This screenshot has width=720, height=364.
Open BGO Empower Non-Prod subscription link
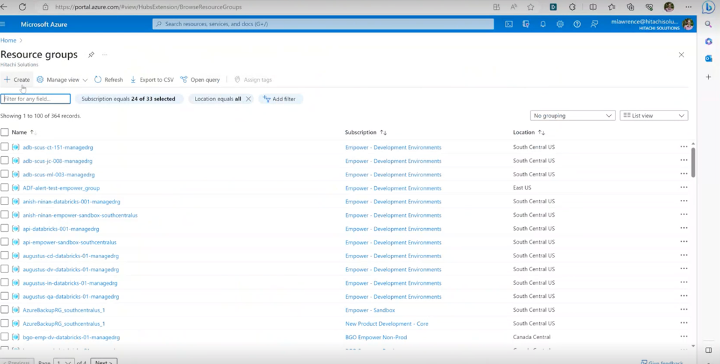(x=376, y=337)
